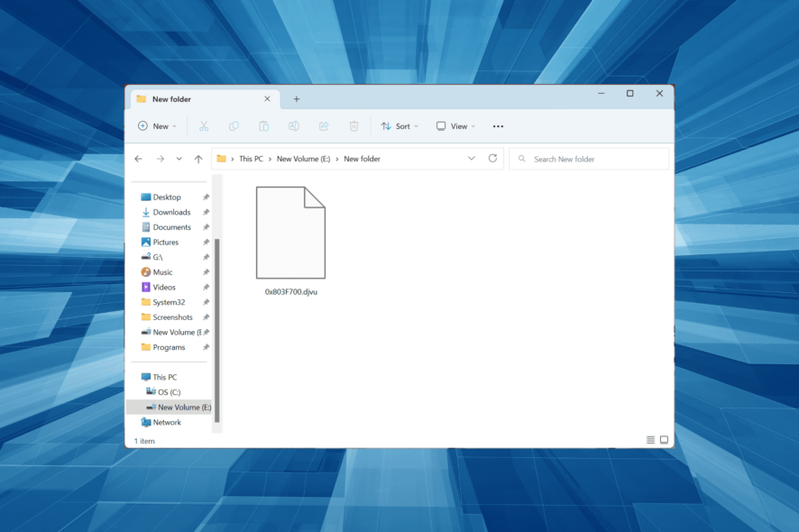
Task: Click New Volume (E:) in breadcrumb
Action: point(303,159)
